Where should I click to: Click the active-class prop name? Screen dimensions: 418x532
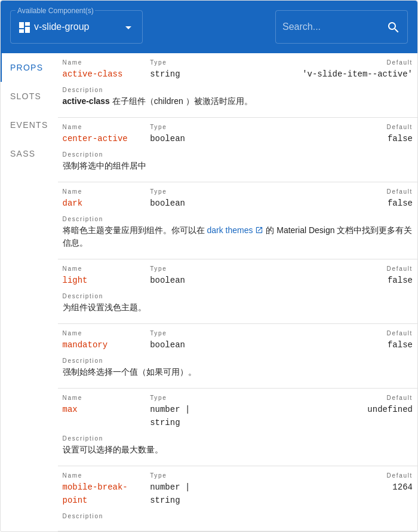pyautogui.click(x=92, y=74)
